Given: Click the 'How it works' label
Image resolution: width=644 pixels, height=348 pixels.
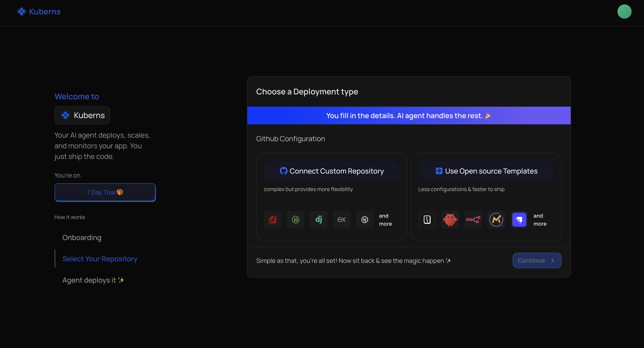Looking at the screenshot, I should [x=70, y=217].
